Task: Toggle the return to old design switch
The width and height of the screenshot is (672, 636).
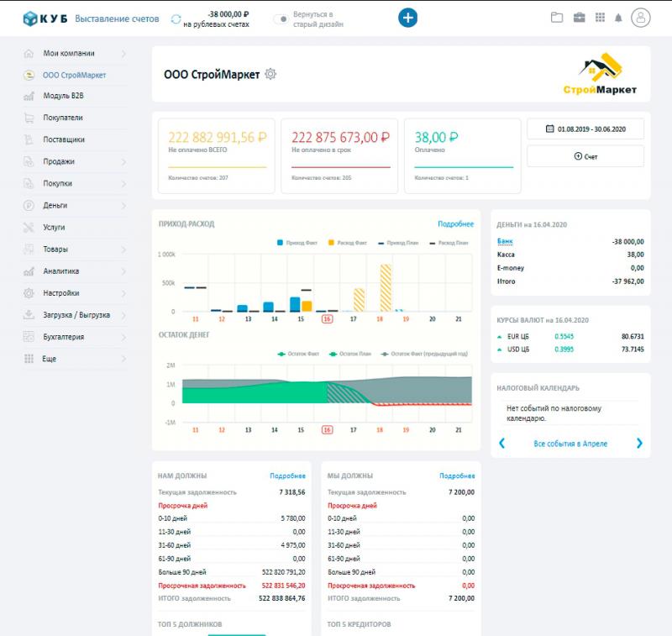Action: tap(281, 18)
